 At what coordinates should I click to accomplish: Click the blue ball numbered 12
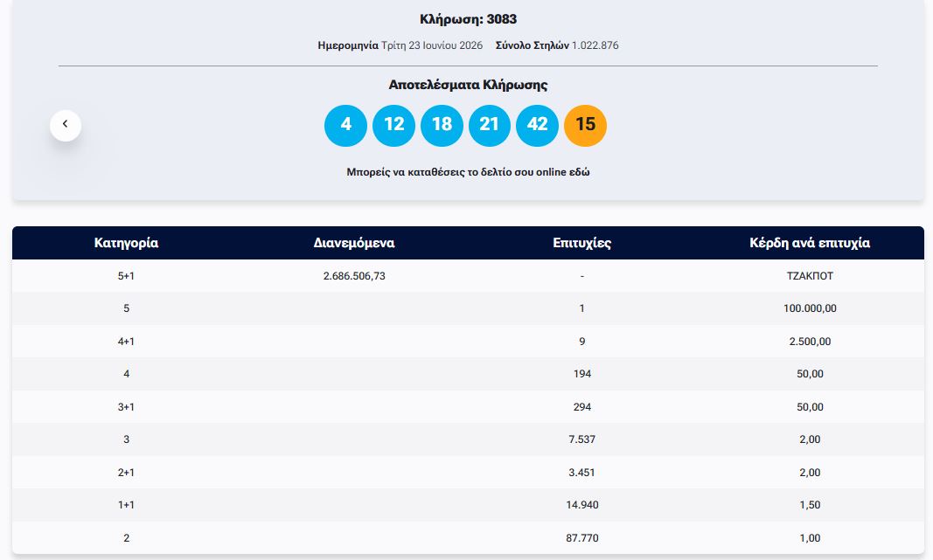pos(393,126)
